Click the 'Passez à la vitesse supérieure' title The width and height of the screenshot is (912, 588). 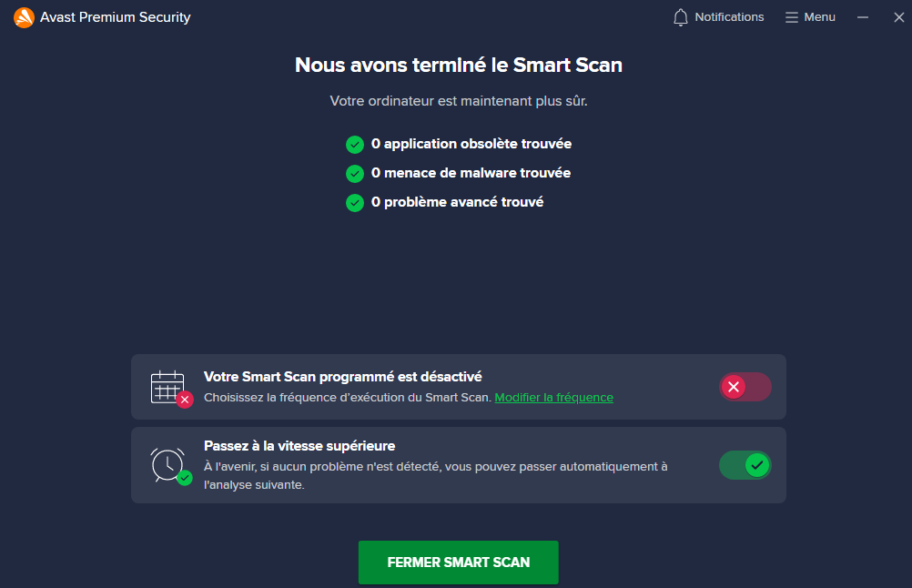coord(299,446)
